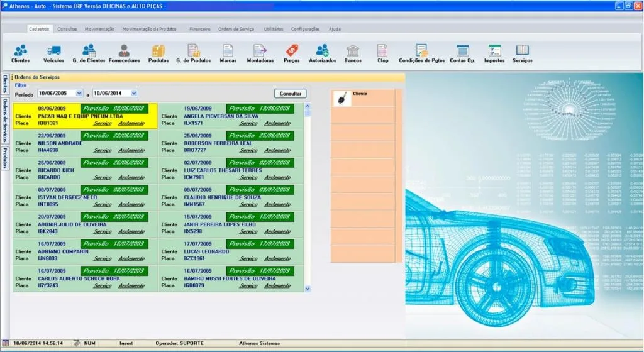
Task: Open Andamento link for NILSON ANDRADE
Action: [x=131, y=151]
